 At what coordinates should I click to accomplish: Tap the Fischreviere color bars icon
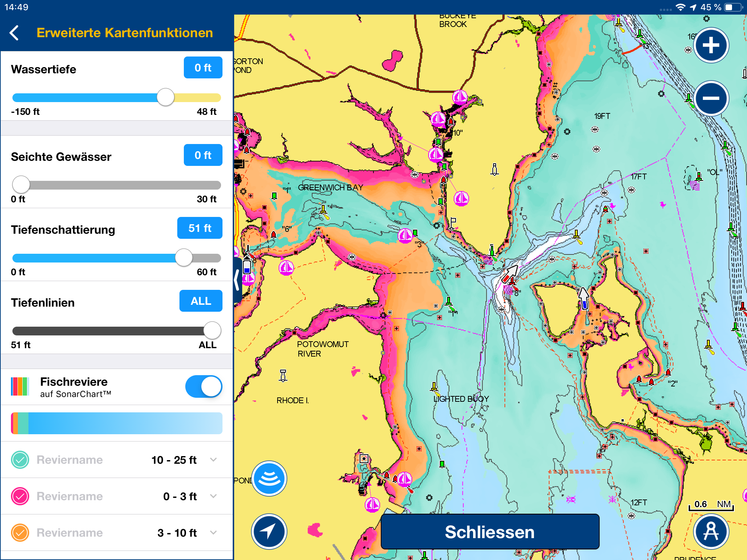(20, 386)
